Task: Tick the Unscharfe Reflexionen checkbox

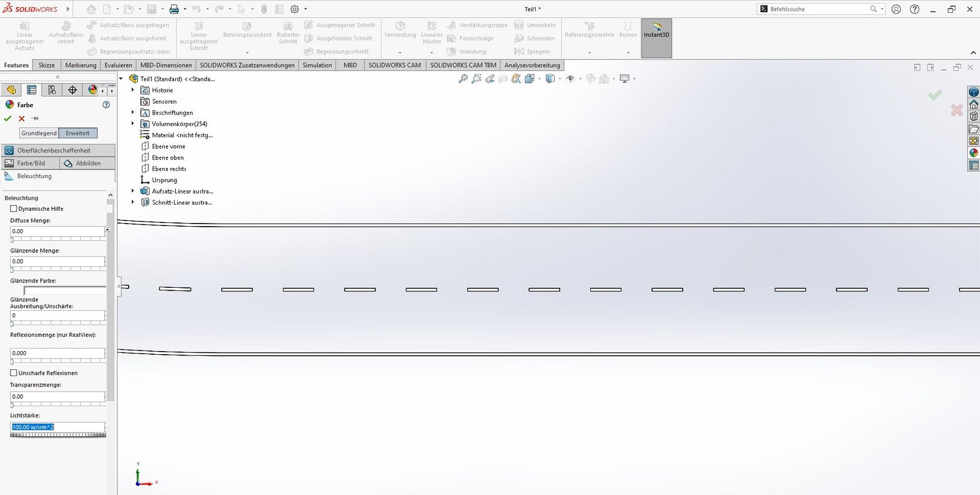Action: (x=13, y=373)
